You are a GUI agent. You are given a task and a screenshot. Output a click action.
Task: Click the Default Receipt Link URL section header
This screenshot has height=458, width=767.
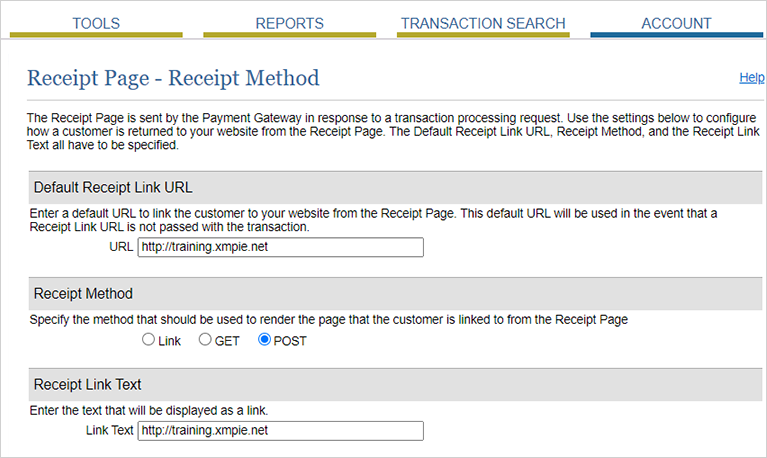tap(113, 187)
